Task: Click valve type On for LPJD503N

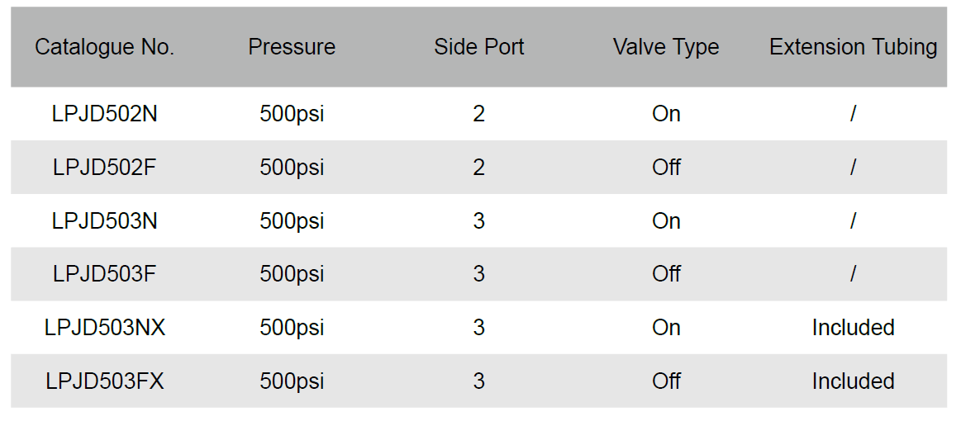Action: coord(666,221)
